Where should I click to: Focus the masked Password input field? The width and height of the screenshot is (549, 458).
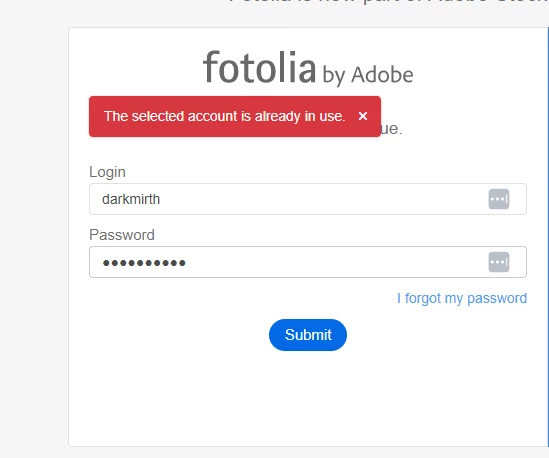[x=308, y=262]
